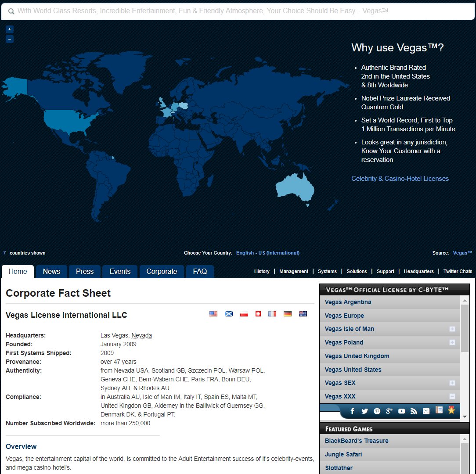Screen dimensions: 476x474
Task: Open the FAQ tab
Action: click(200, 271)
